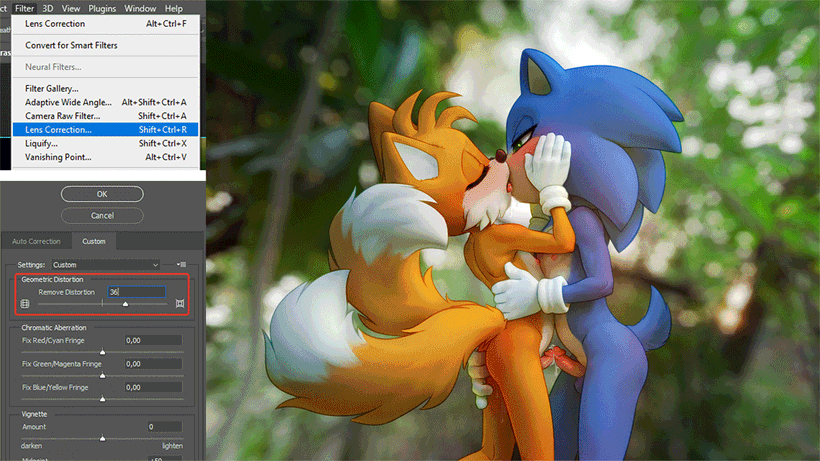Click the Remove Distortion slider handle
Screen dimensions: 820x461
click(126, 304)
